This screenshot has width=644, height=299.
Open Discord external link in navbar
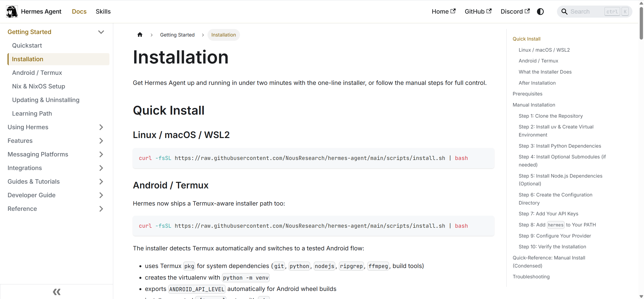(515, 12)
